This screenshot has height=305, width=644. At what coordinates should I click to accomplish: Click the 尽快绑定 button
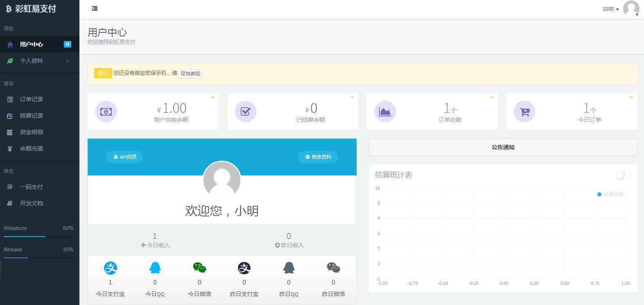click(x=190, y=74)
